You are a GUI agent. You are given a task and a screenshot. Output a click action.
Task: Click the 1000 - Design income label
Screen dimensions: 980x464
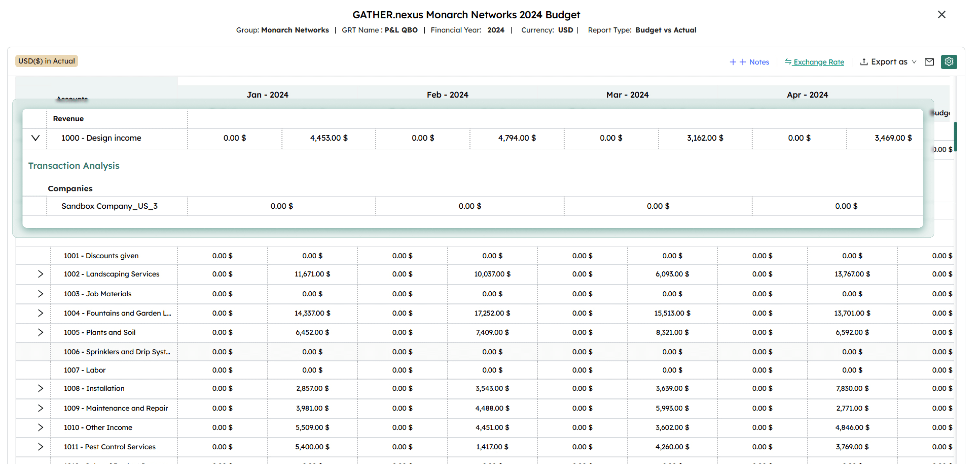pos(101,138)
